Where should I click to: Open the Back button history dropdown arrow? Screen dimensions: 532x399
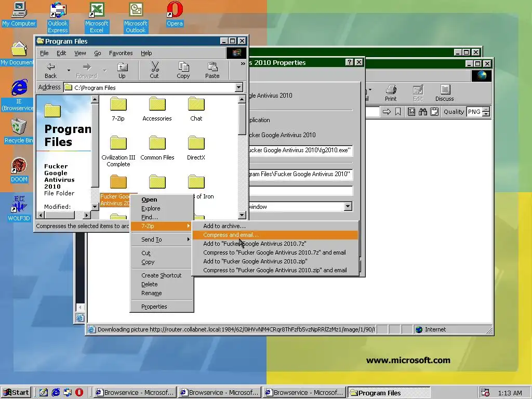69,71
